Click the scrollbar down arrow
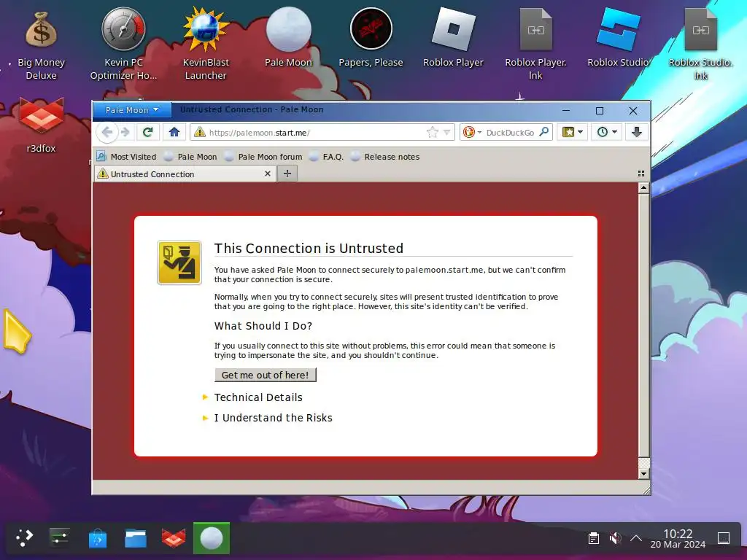Screen dimensions: 747x560 pos(643,473)
